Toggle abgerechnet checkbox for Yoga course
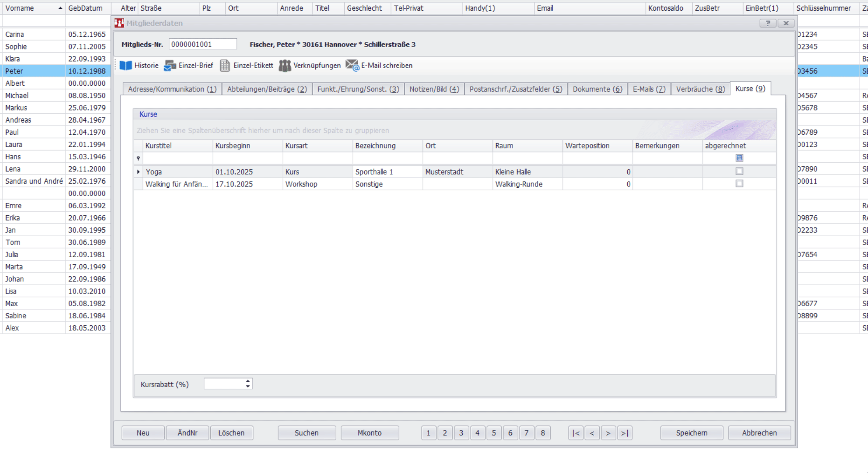Image resolution: width=868 pixels, height=473 pixels. tap(739, 171)
